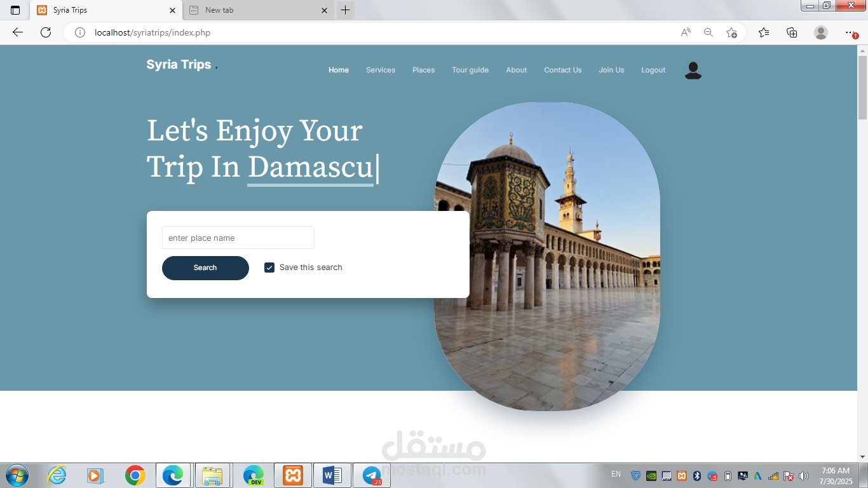This screenshot has width=868, height=488.
Task: Open the Edge tab actions menu icon
Action: pos(15,10)
